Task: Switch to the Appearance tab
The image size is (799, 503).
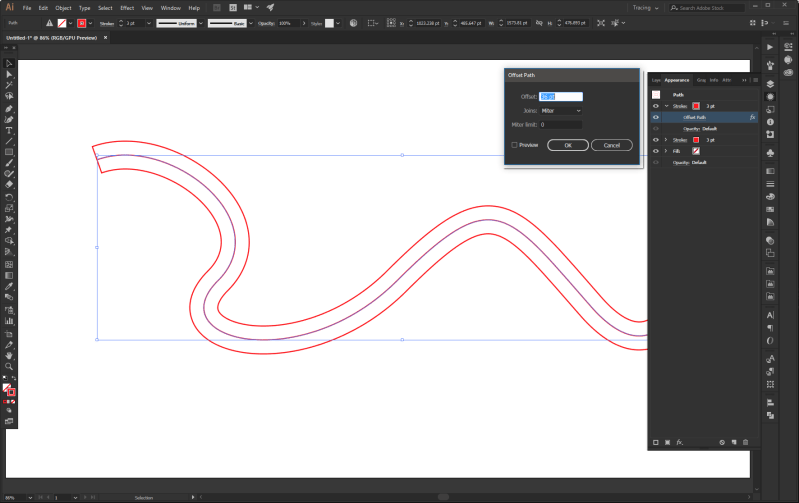Action: tap(677, 80)
